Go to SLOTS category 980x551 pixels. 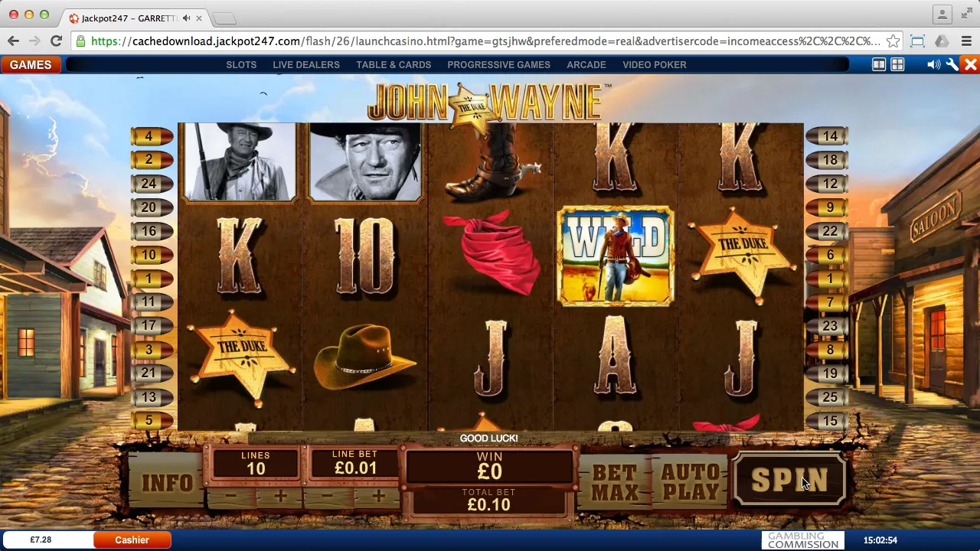tap(241, 65)
